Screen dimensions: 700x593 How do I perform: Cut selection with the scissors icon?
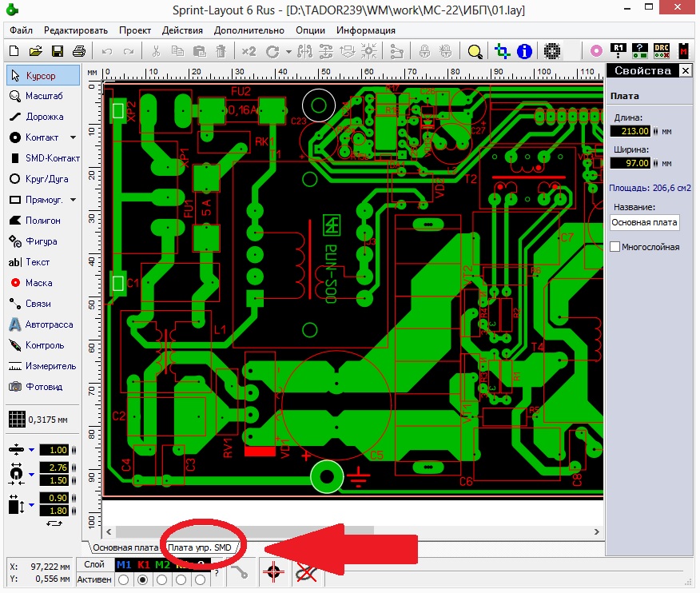[156, 51]
